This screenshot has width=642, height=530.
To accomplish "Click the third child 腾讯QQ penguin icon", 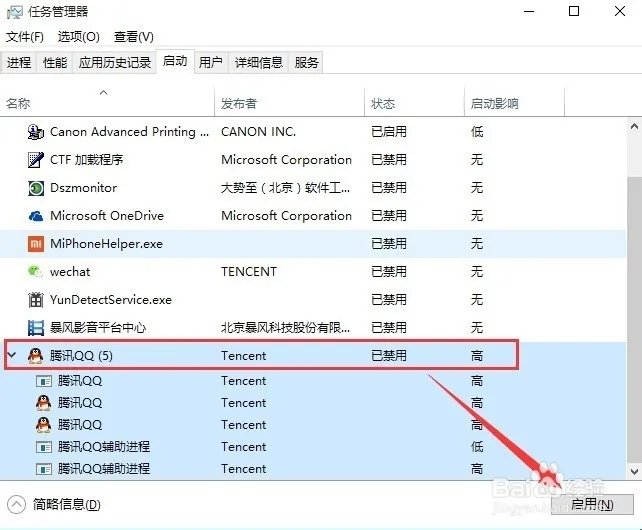I will (43, 425).
